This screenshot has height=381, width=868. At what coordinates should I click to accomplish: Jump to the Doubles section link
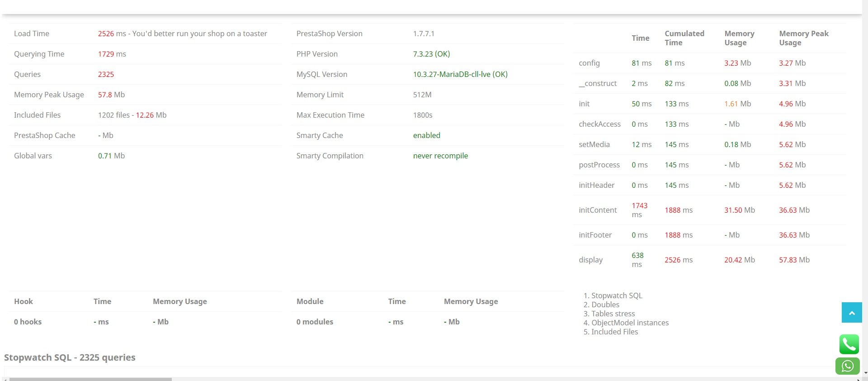pyautogui.click(x=605, y=305)
